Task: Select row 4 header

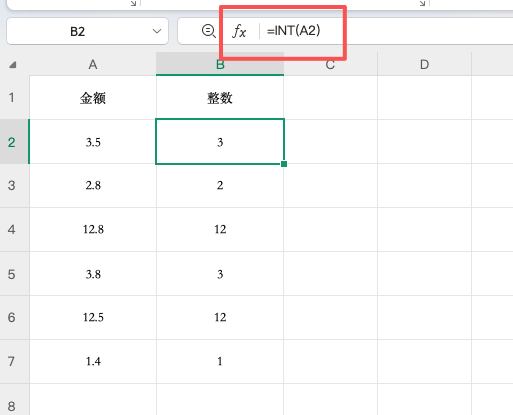Action: pyautogui.click(x=15, y=229)
